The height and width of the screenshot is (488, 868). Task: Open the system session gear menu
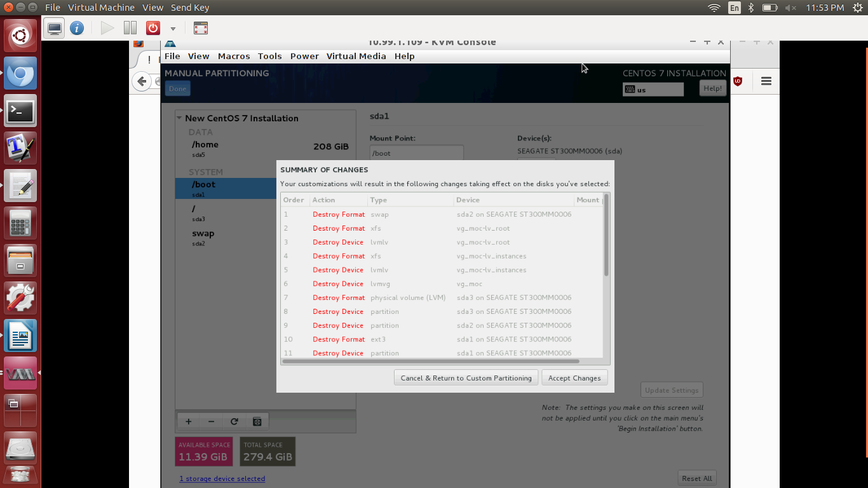pyautogui.click(x=857, y=8)
